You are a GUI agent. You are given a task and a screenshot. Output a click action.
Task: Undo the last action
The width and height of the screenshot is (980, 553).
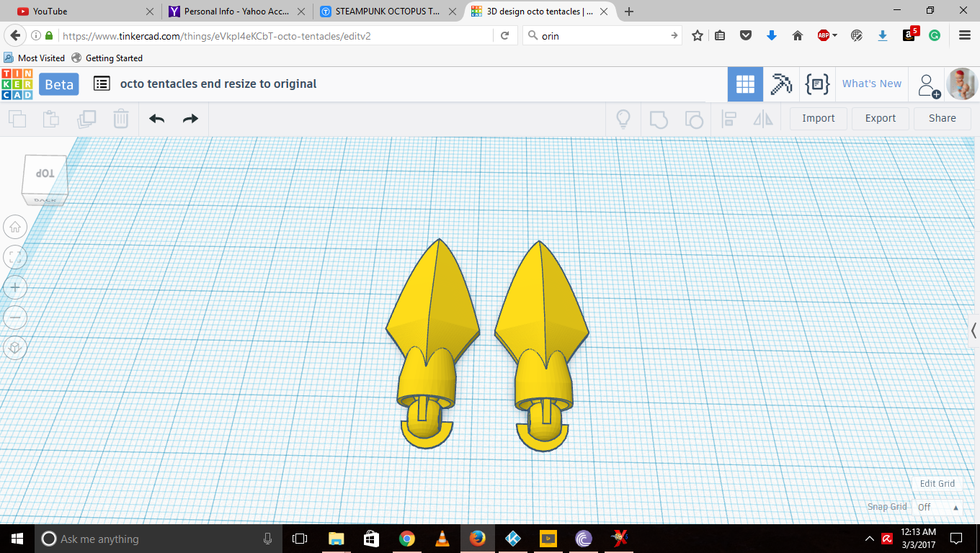click(156, 119)
